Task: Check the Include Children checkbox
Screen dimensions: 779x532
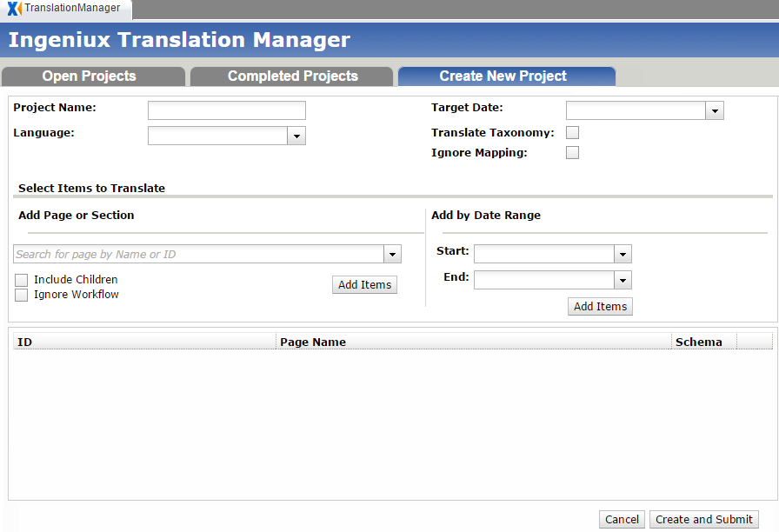Action: (22, 280)
